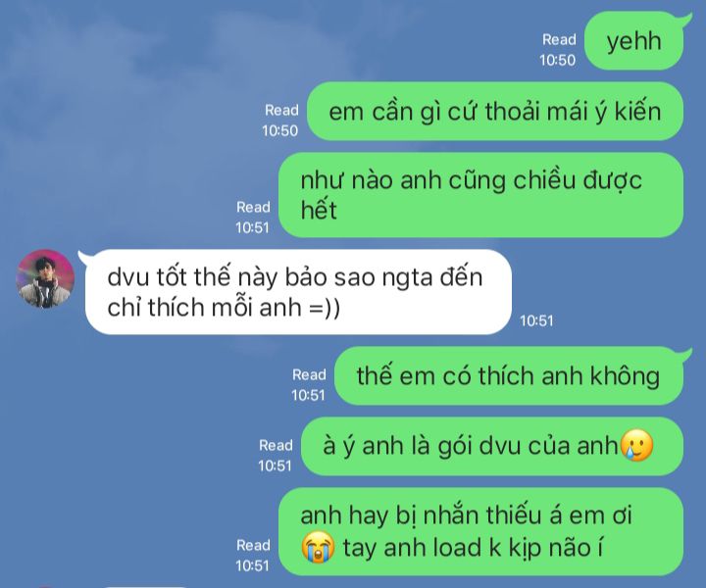Tap Read label beside "à ý anh là" bubble
Viewport: 706px width, 588px height.
(276, 456)
